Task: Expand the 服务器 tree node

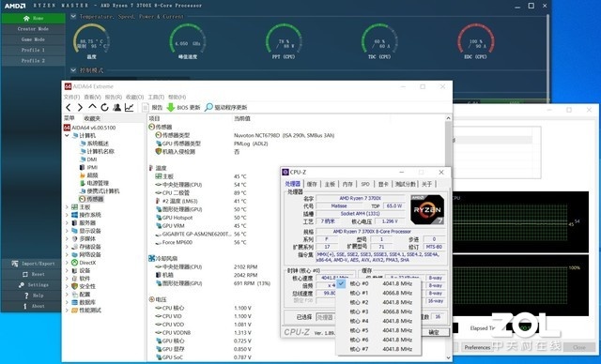Action: click(67, 222)
